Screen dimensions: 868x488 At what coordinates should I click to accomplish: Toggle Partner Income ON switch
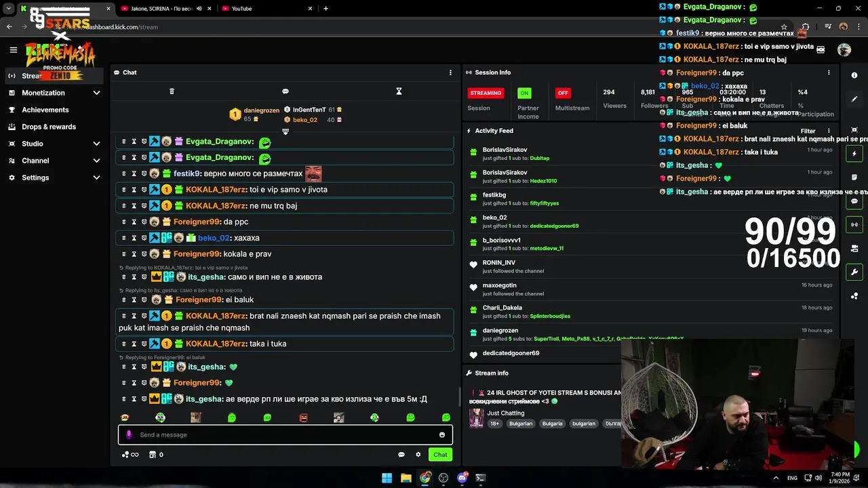[x=524, y=93]
